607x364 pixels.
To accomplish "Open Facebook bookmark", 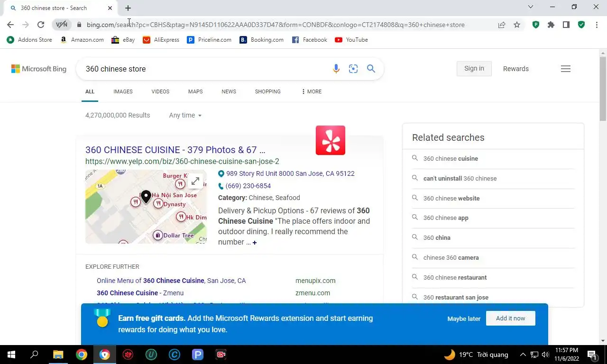I will click(309, 40).
